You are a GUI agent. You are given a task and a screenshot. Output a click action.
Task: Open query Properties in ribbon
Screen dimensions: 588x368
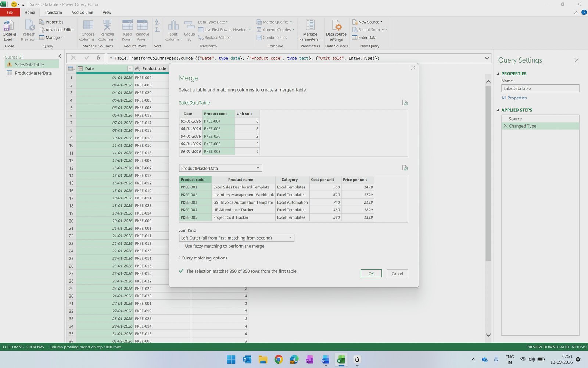coord(51,22)
